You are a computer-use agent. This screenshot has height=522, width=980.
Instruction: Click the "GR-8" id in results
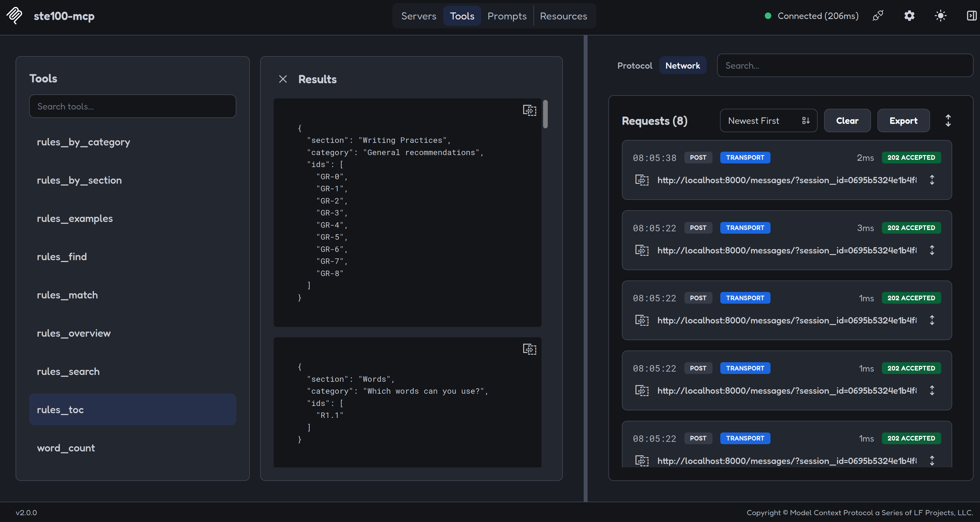tap(329, 273)
